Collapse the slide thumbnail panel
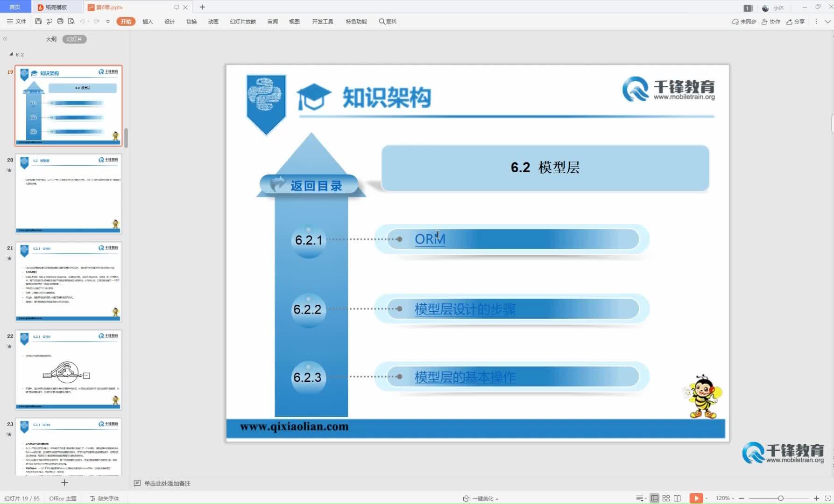834x504 pixels. [5, 39]
